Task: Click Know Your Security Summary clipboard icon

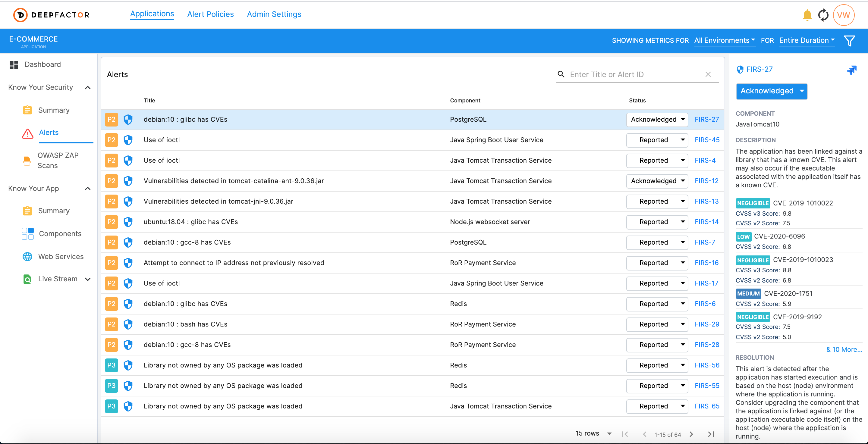Action: tap(27, 110)
